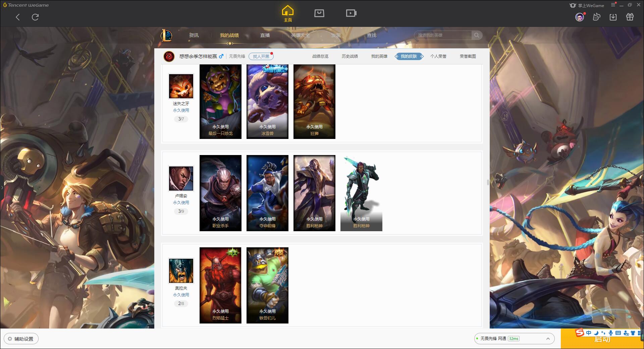644x349 pixels.
Task: Open the download manager icon
Action: pos(613,17)
